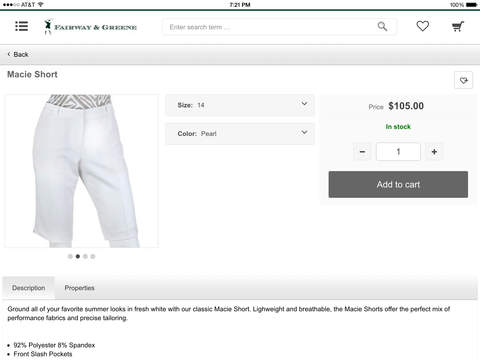Screen dimensions: 480x360
Task: Switch to the Properties tab
Action: [79, 288]
